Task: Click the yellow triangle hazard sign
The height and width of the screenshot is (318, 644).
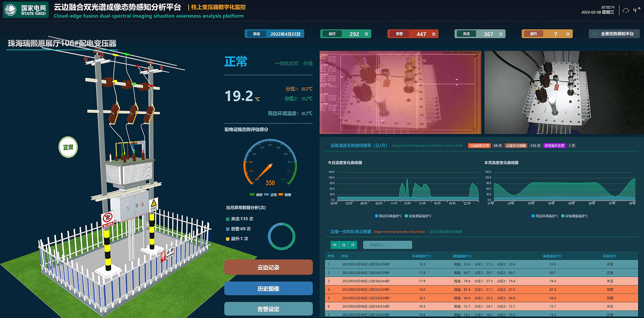Action: (154, 203)
